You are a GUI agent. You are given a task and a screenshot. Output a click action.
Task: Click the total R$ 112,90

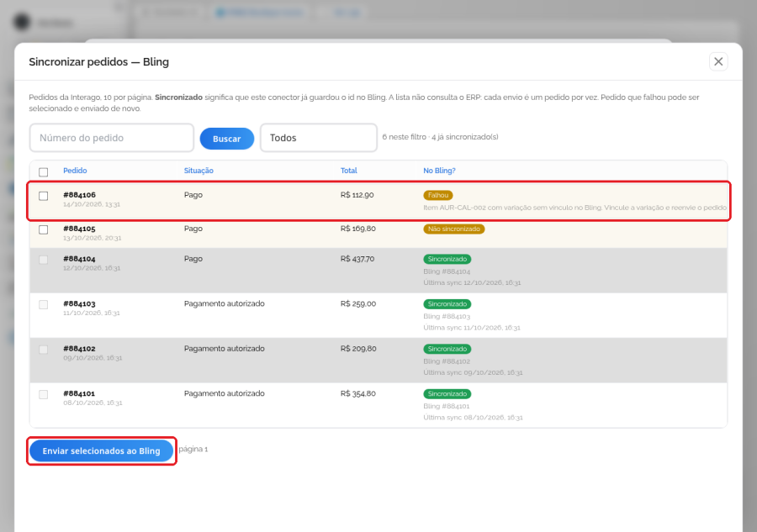[357, 195]
